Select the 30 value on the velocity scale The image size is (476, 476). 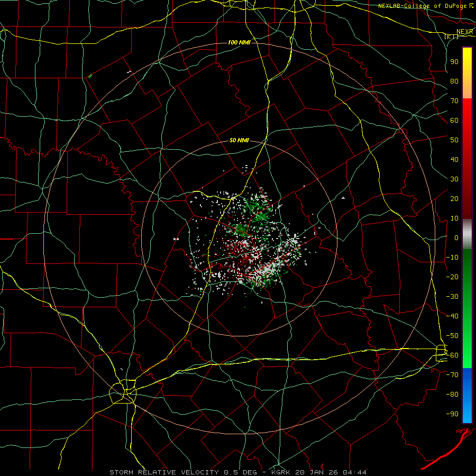(x=454, y=179)
